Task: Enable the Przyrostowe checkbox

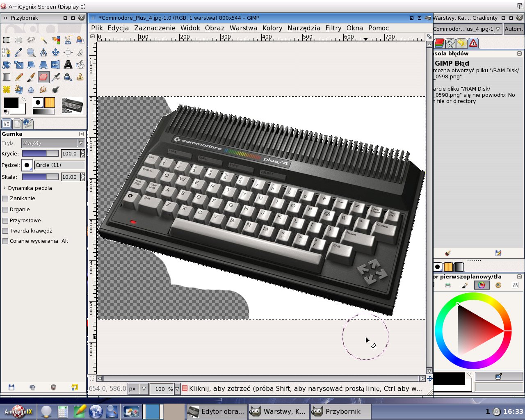Action: pyautogui.click(x=5, y=220)
